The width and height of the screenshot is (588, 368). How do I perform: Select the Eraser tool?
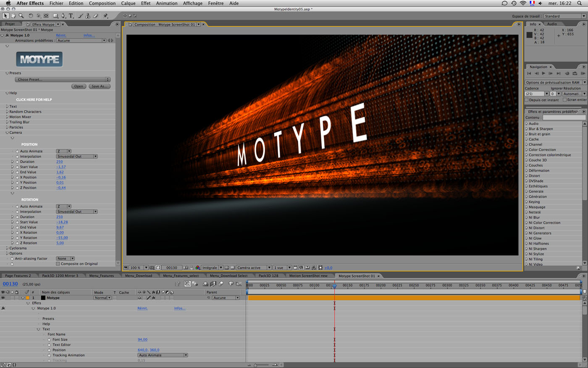click(95, 16)
